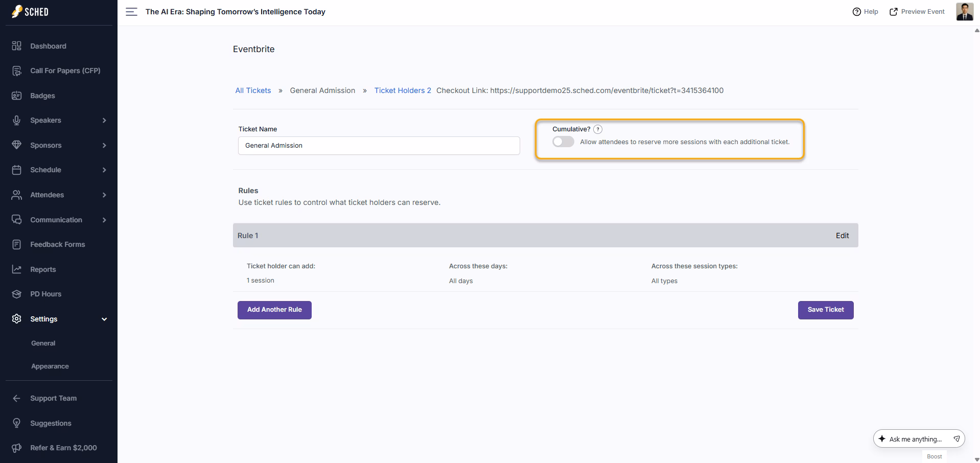
Task: Open Appearance under Settings
Action: pos(50,366)
